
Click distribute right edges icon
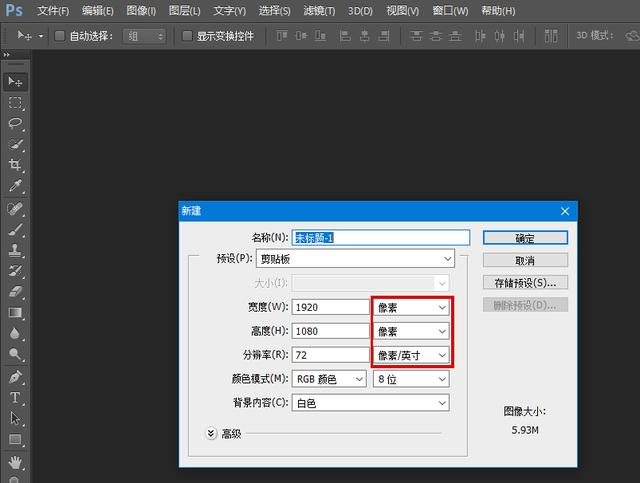(x=519, y=36)
